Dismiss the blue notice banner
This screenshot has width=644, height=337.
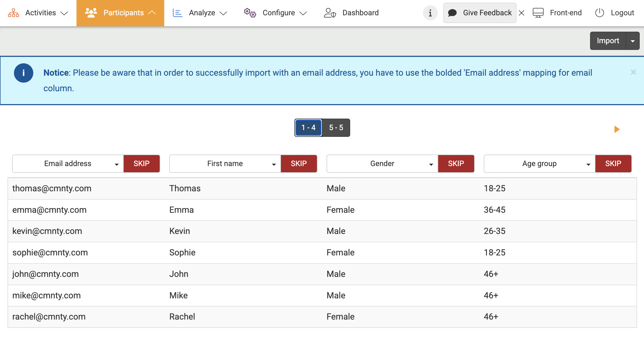pyautogui.click(x=633, y=72)
